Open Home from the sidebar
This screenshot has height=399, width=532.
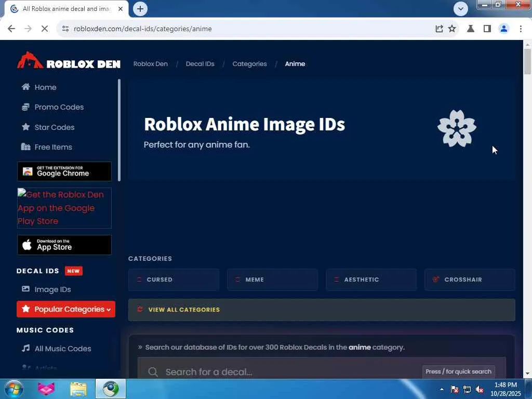pos(46,87)
